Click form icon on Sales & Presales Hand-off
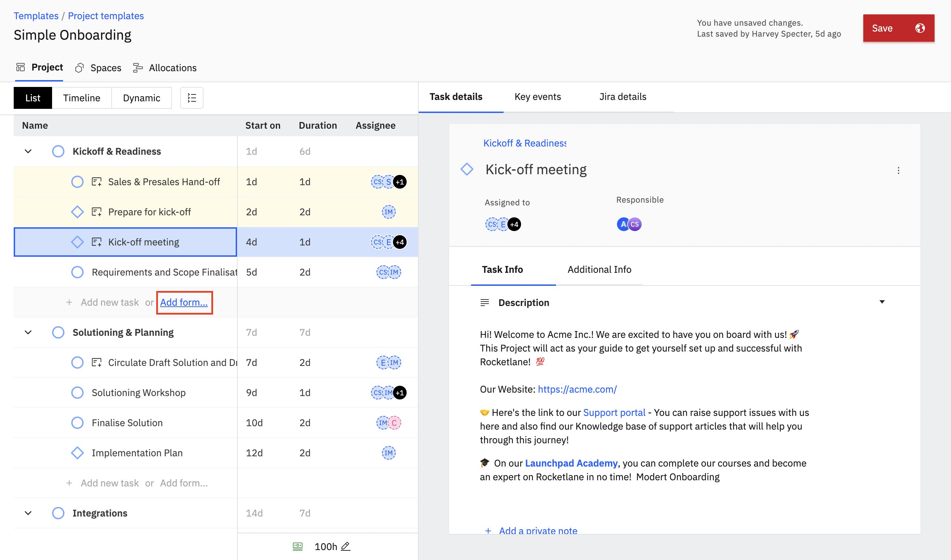 coord(97,182)
